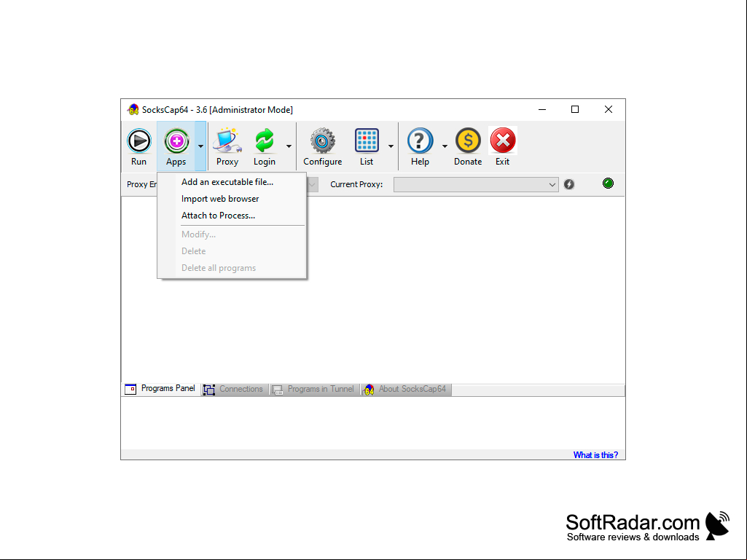Minimize the SocksCap64 window
Screen dimensions: 747x560
(542, 109)
